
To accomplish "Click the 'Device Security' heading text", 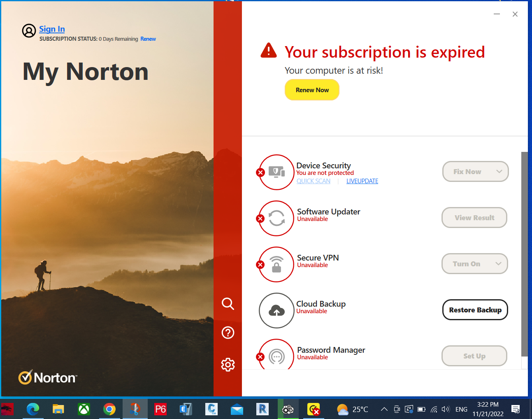I will pyautogui.click(x=323, y=165).
